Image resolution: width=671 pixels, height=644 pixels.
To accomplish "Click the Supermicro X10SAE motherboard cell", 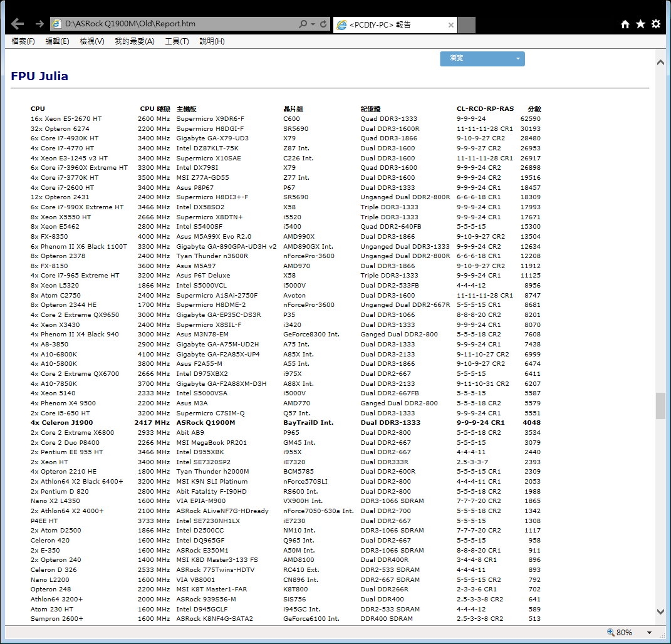I will 209,158.
